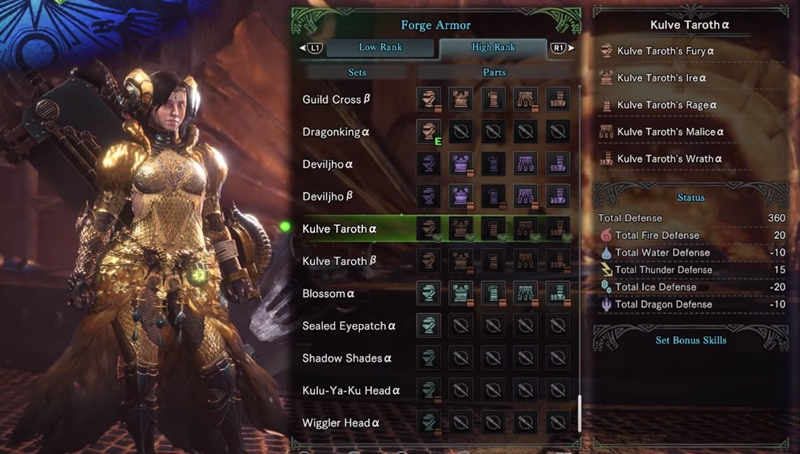Select the Kulve Taroth α helm icon
Screen dimensions: 800x454
[x=429, y=229]
